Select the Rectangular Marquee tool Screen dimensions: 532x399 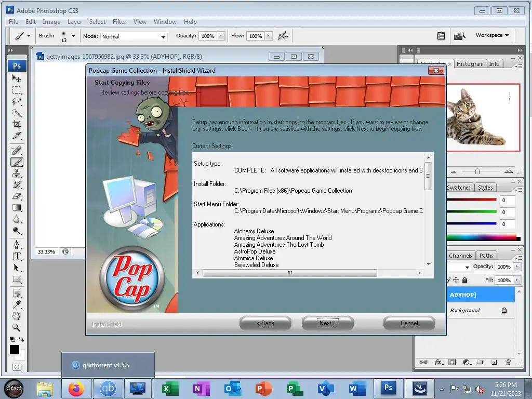pyautogui.click(x=16, y=90)
